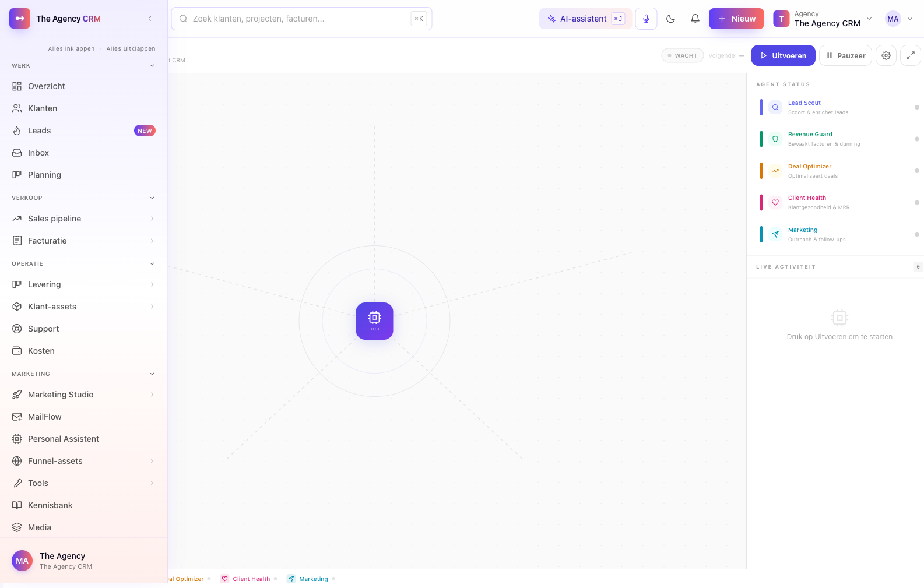Open notifications bell
The width and height of the screenshot is (924, 588).
pyautogui.click(x=695, y=19)
